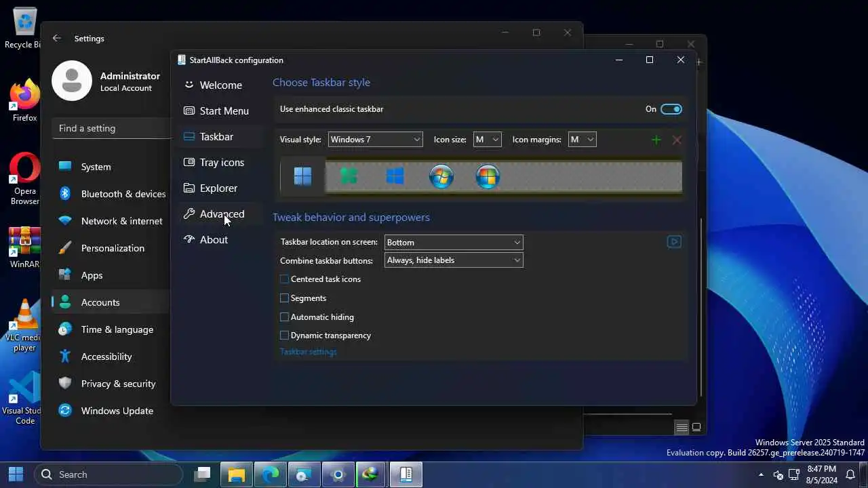Open the Windows Start button on taskbar
Screen dimensions: 868x488
[16, 474]
